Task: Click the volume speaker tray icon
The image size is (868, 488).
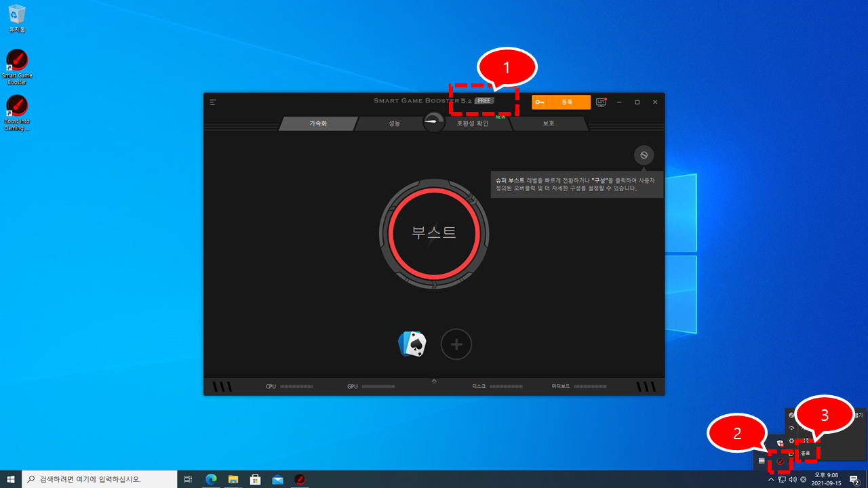Action: pos(792,479)
